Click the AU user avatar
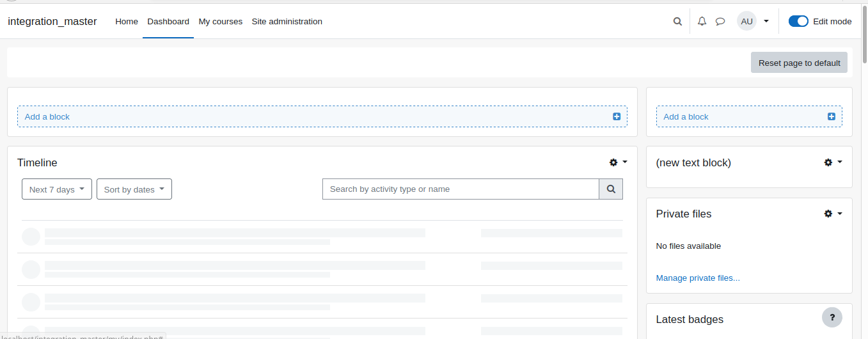Screen dimensions: 868x339 pos(746,21)
